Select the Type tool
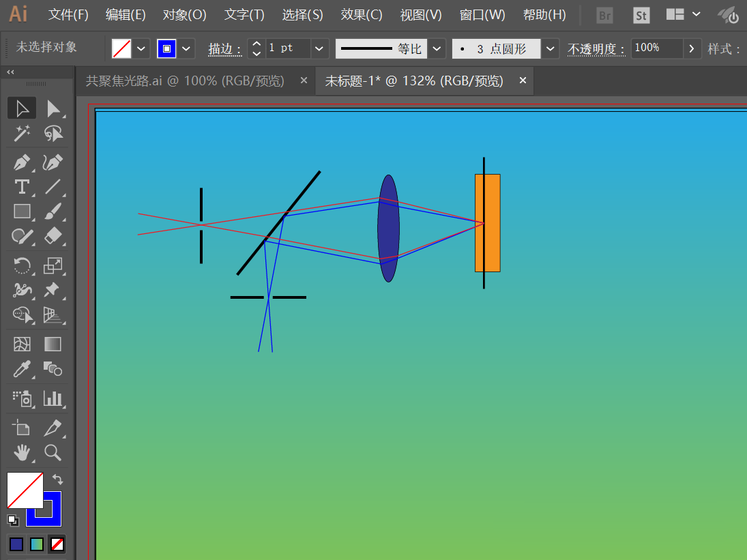 [x=21, y=187]
